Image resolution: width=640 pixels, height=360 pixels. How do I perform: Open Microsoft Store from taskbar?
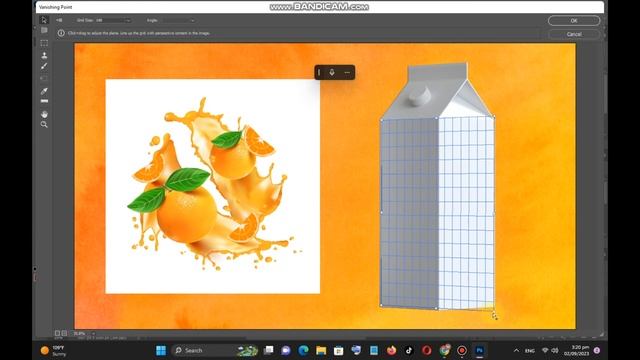[338, 350]
